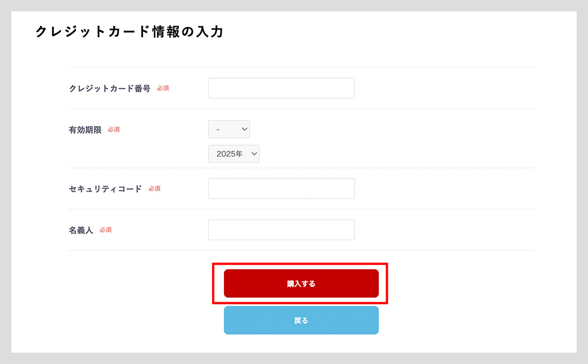Click the cardholder name (名義人) input field
Screen dimensions: 588x364
click(281, 230)
